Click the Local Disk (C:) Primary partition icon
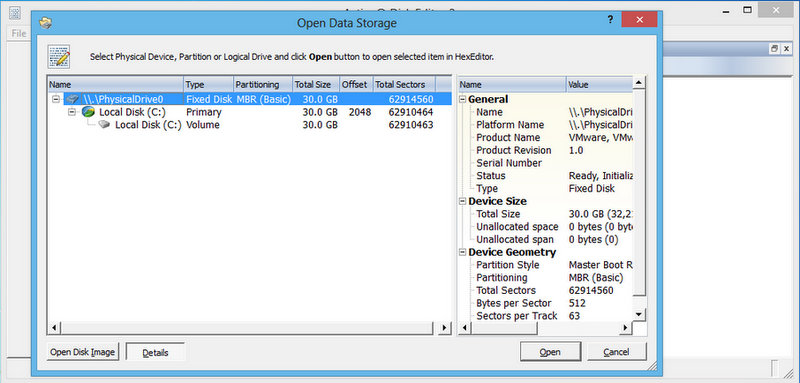800x383 pixels. (x=88, y=112)
